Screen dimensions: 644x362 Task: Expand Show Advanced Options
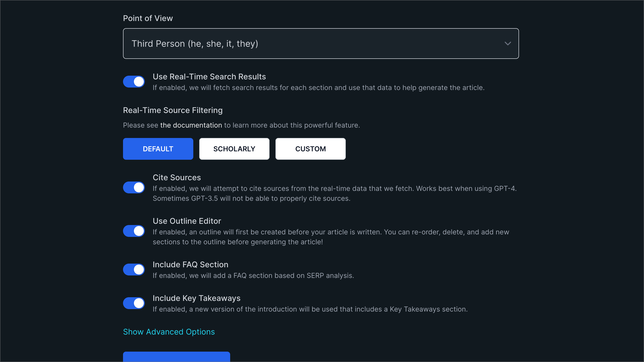169,332
